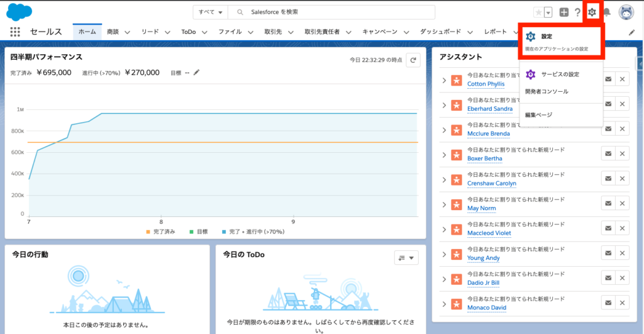644x334 pixels.
Task: Edit navigation bar with pencil icon
Action: tap(631, 33)
